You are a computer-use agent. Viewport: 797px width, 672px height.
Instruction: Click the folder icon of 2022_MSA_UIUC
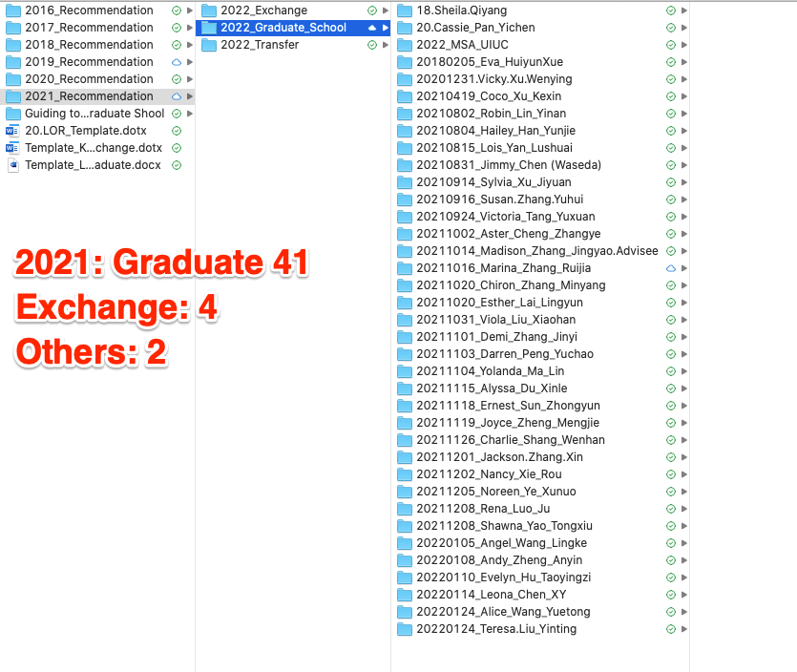pos(405,45)
